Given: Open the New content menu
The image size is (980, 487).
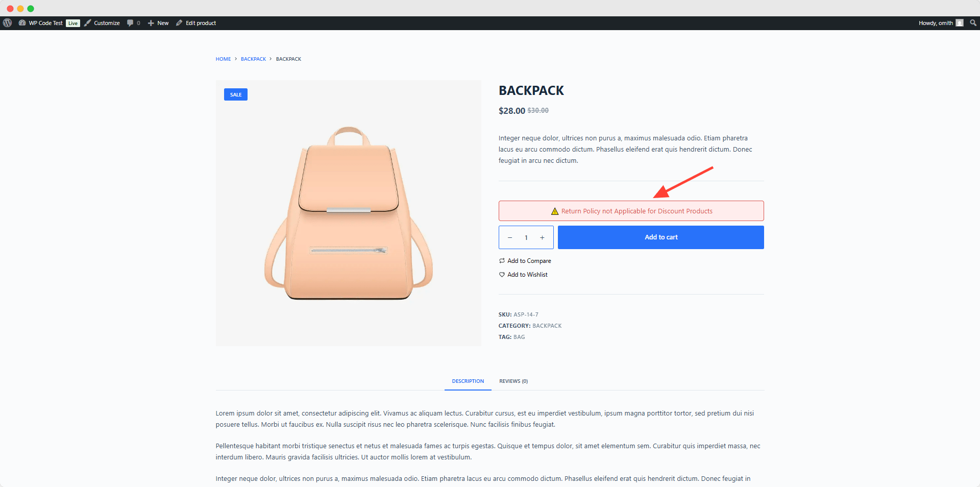Looking at the screenshot, I should 158,23.
